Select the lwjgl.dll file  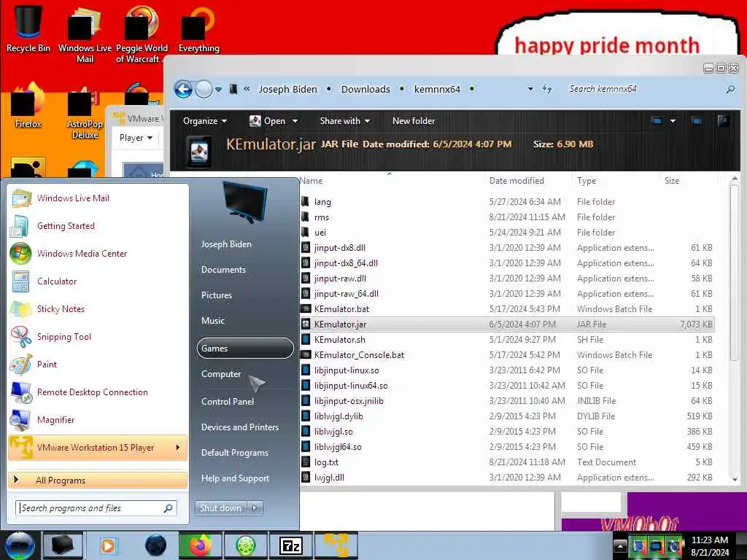tap(329, 477)
